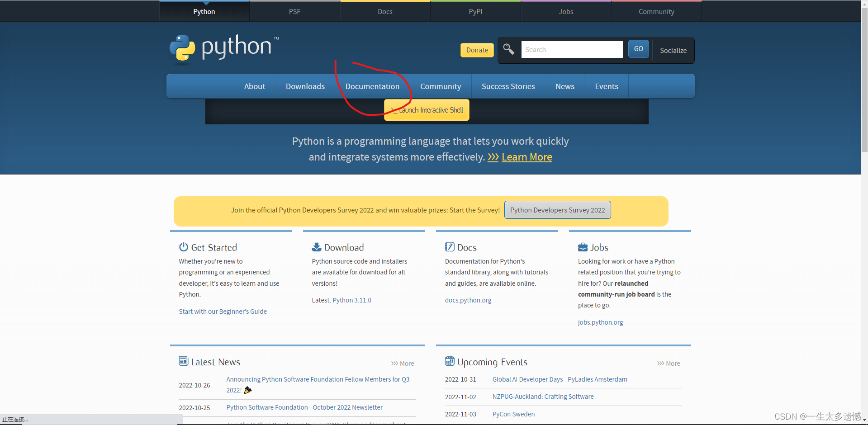Open the PSF Fellow Members Q3 announcement
The height and width of the screenshot is (425, 868).
[318, 385]
